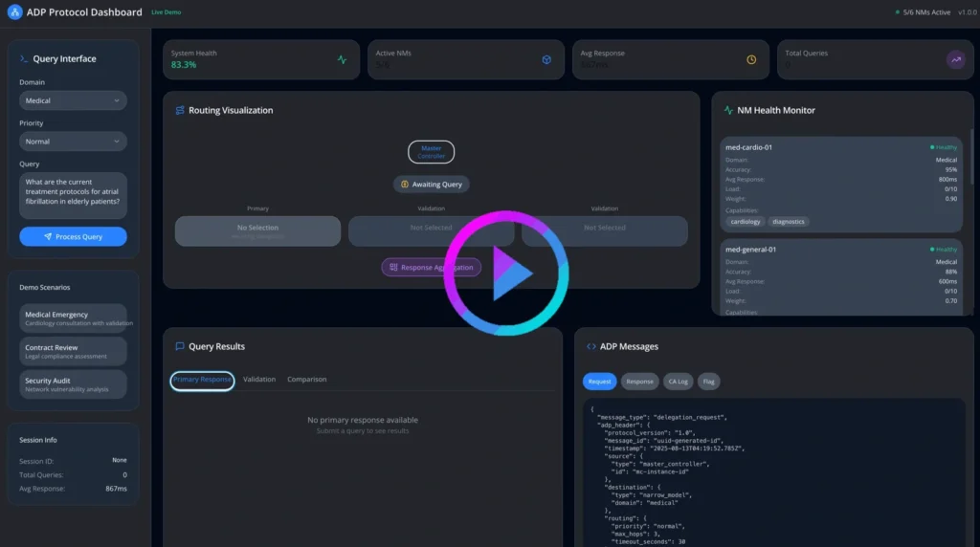Viewport: 980px width, 547px height.
Task: Show the CA Log messages view
Action: 678,382
